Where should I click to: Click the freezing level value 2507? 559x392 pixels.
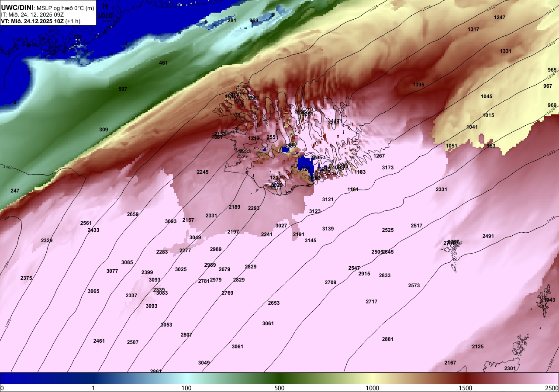tap(133, 342)
